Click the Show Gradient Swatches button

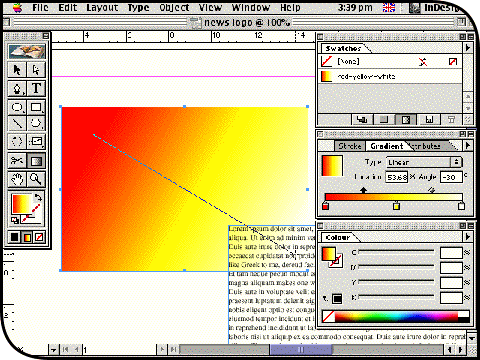click(x=406, y=119)
